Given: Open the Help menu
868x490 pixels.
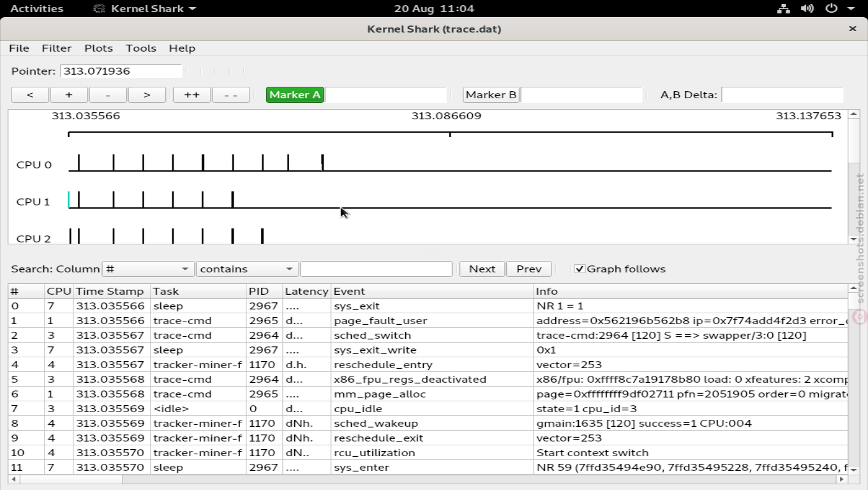Looking at the screenshot, I should (182, 48).
